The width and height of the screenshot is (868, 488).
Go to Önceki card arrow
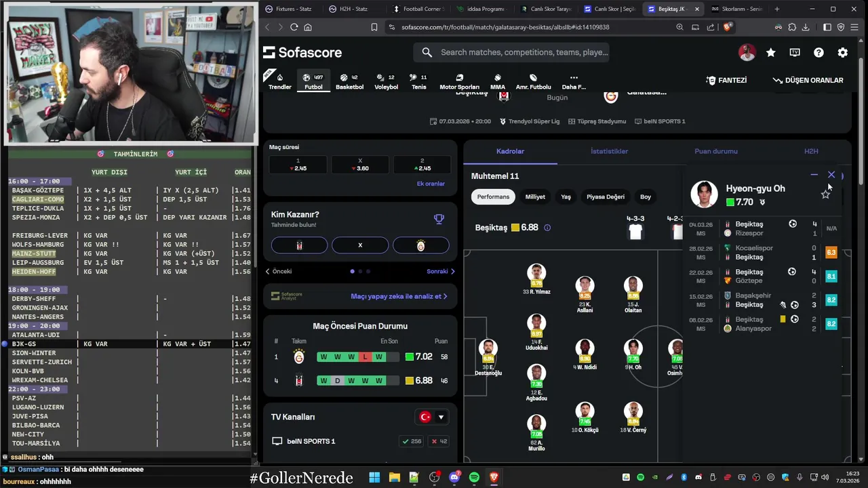(x=279, y=271)
